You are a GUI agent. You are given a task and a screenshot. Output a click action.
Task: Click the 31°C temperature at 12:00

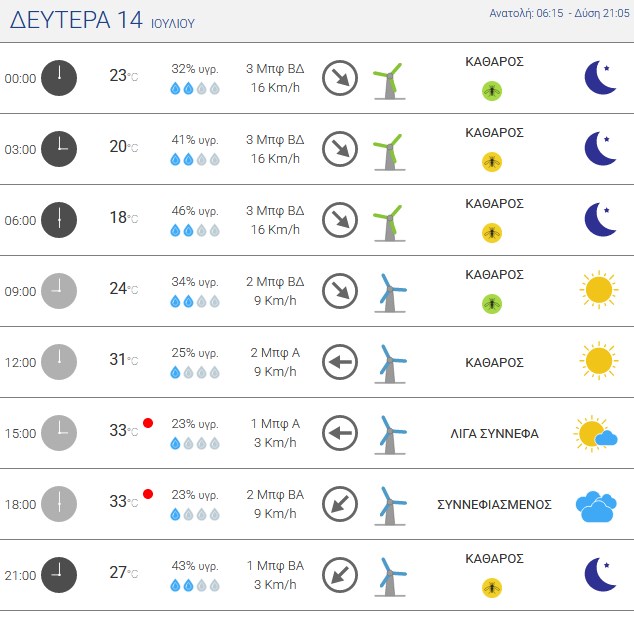click(123, 359)
